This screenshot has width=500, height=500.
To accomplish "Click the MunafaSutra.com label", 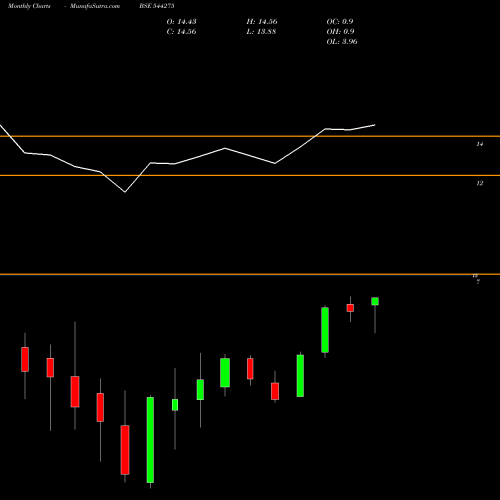I will tap(95, 6).
